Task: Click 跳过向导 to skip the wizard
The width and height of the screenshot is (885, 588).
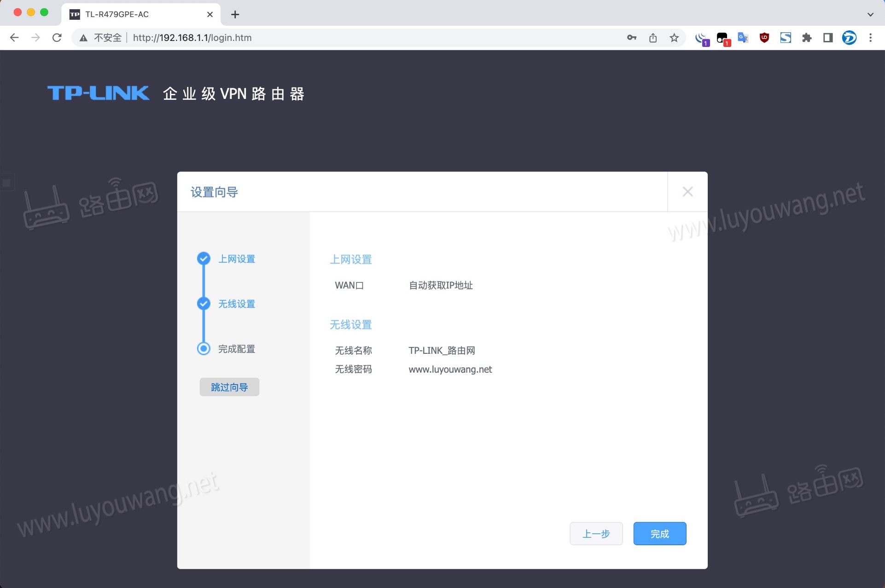Action: click(x=229, y=386)
